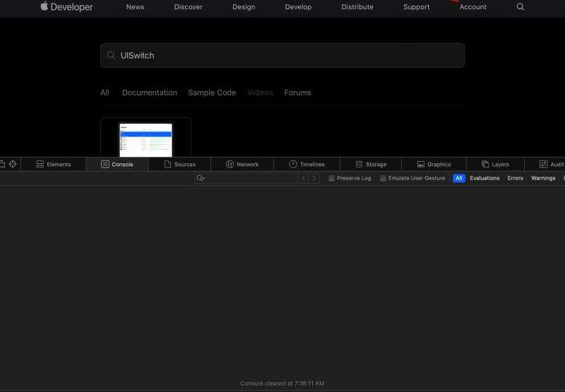The width and height of the screenshot is (565, 392).
Task: Open the Elements tab in Web Inspector
Action: [x=54, y=165]
